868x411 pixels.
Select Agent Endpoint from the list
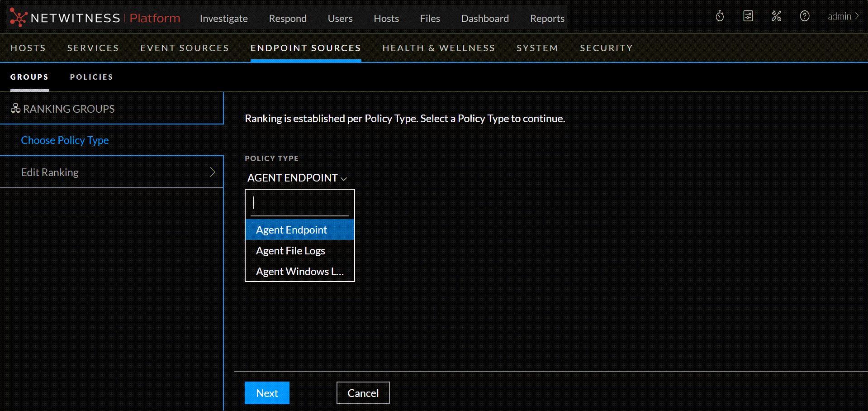click(291, 230)
